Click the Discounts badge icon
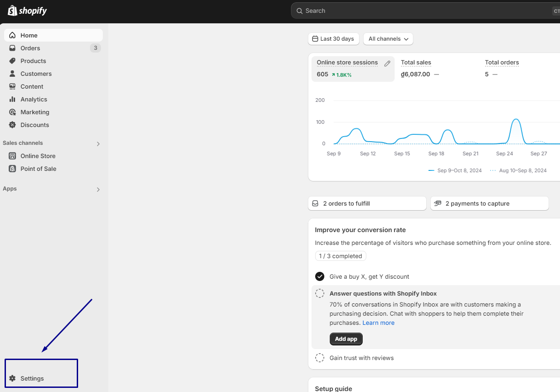Viewport: 560px width, 392px height. pyautogui.click(x=12, y=125)
